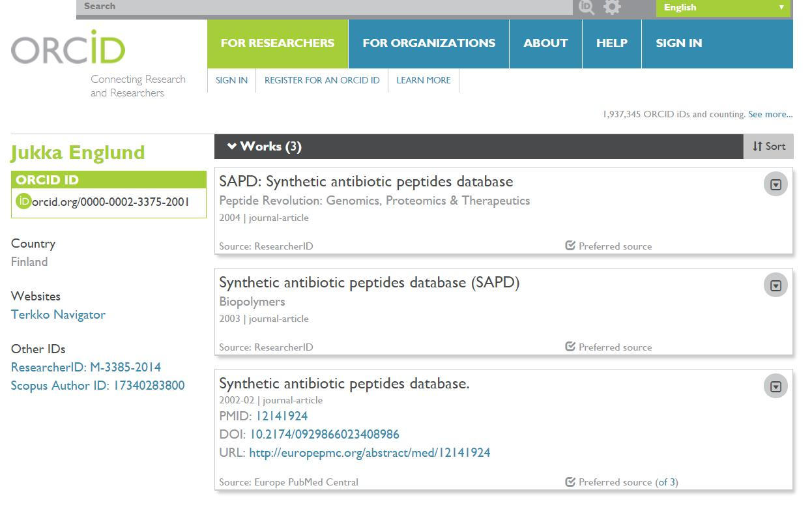Image resolution: width=812 pixels, height=522 pixels.
Task: Click the Country heading
Action: coord(33,244)
